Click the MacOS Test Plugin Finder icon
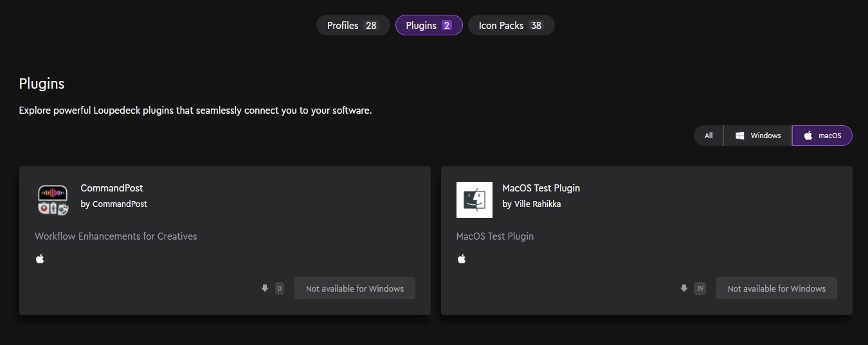This screenshot has height=345, width=868. (x=475, y=200)
